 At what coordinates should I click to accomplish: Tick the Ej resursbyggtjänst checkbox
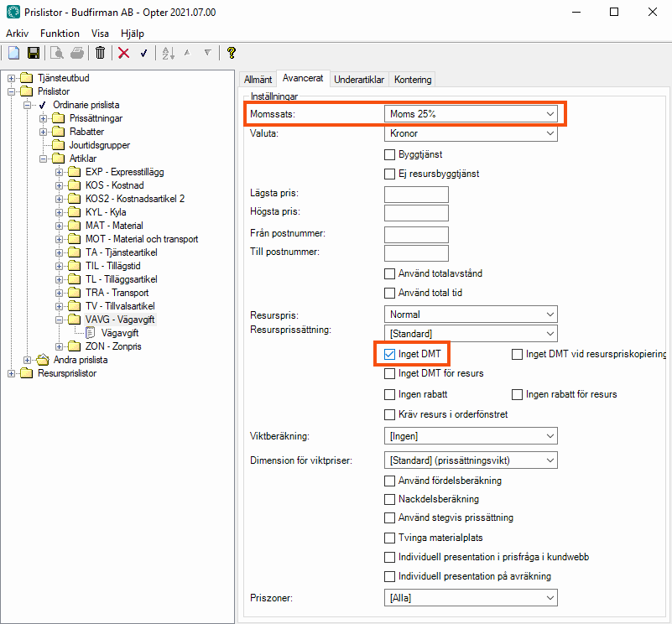pyautogui.click(x=389, y=174)
